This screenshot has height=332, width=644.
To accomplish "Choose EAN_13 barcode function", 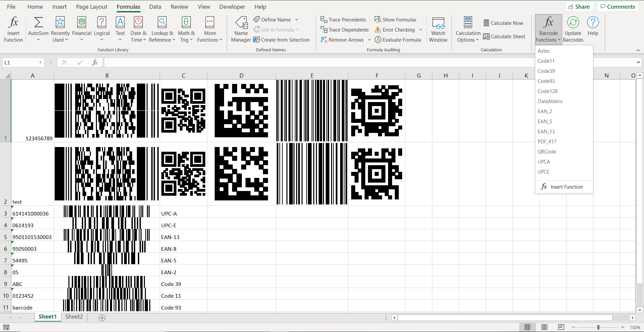I will coord(564,132).
